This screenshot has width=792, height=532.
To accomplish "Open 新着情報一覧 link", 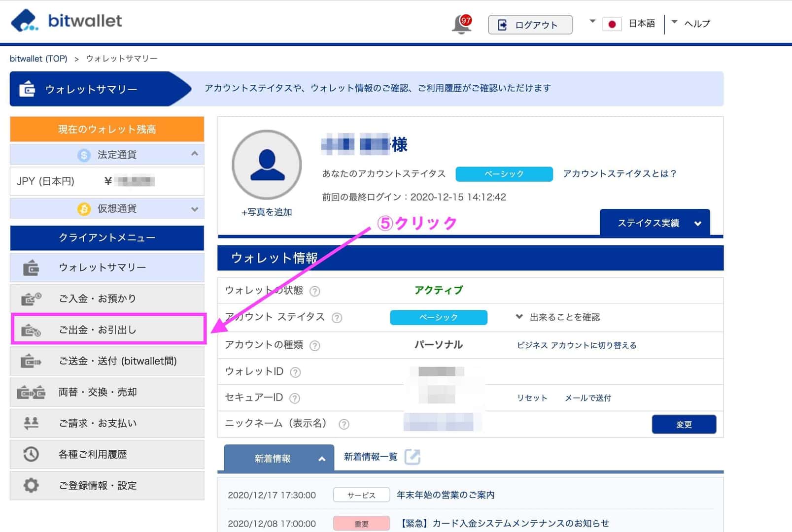I will 371,457.
